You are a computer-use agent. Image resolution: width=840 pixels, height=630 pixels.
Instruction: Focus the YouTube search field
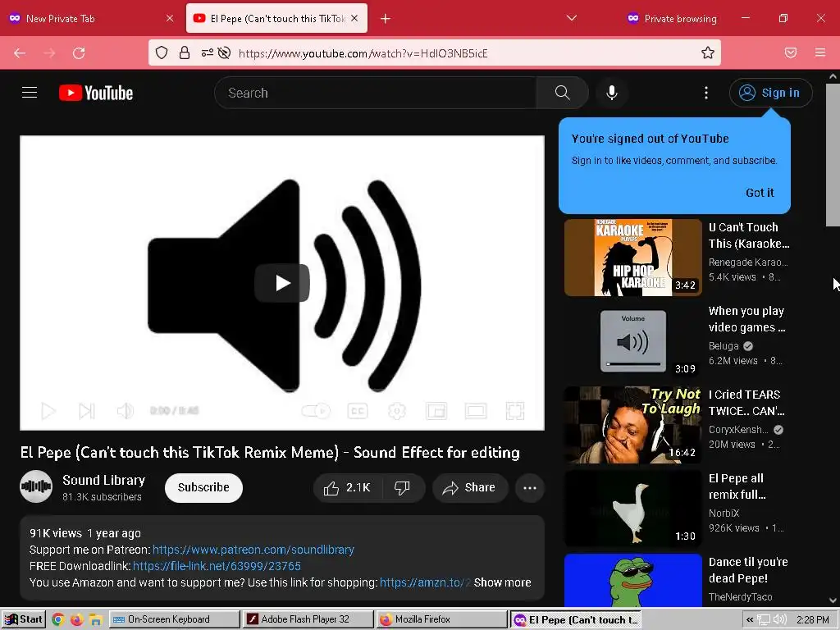point(375,93)
